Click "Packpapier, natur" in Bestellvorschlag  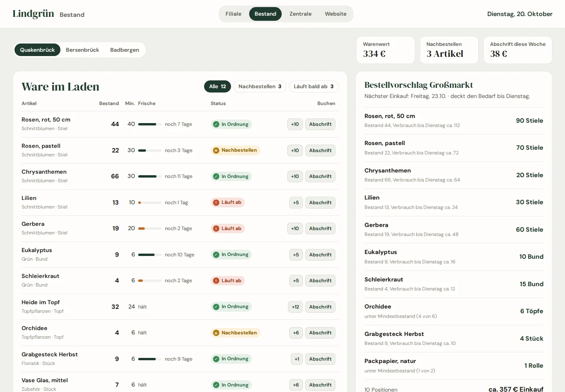(x=390, y=361)
